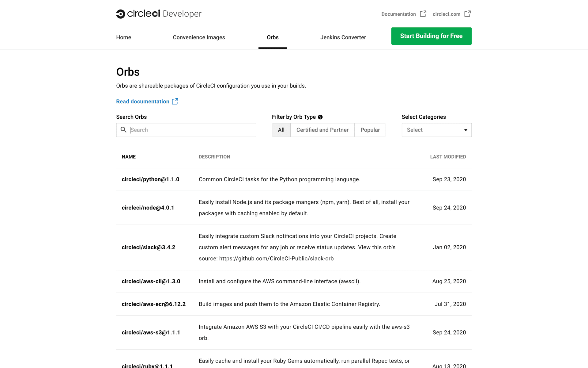Open the Jenkins Converter tab
The height and width of the screenshot is (368, 588).
tap(343, 37)
